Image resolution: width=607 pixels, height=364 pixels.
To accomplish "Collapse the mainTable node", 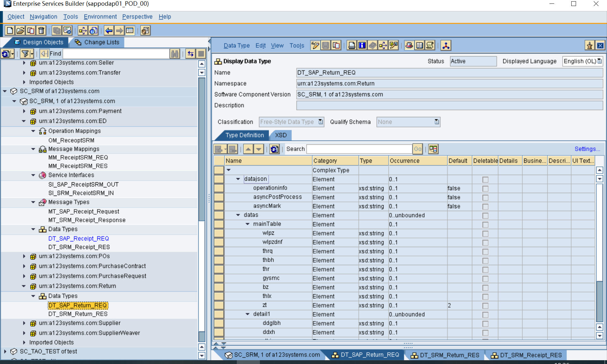I will (x=248, y=224).
